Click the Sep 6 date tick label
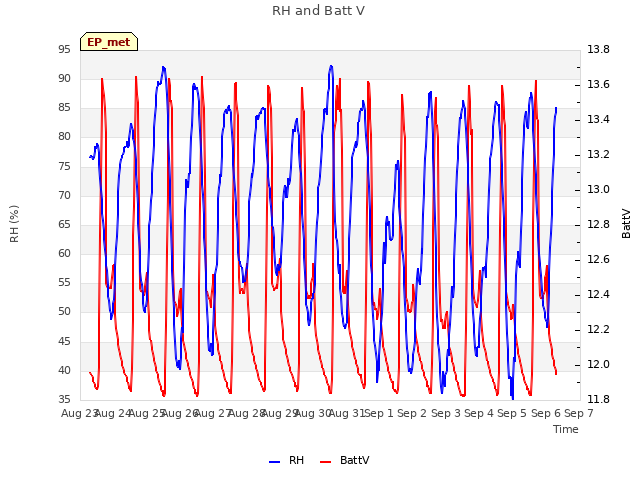This screenshot has height=480, width=640. pos(546,413)
